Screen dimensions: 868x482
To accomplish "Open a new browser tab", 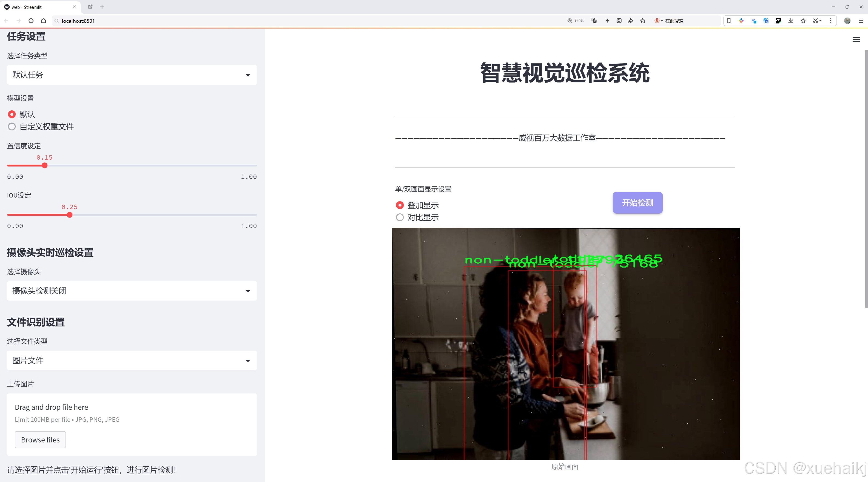I will click(102, 7).
